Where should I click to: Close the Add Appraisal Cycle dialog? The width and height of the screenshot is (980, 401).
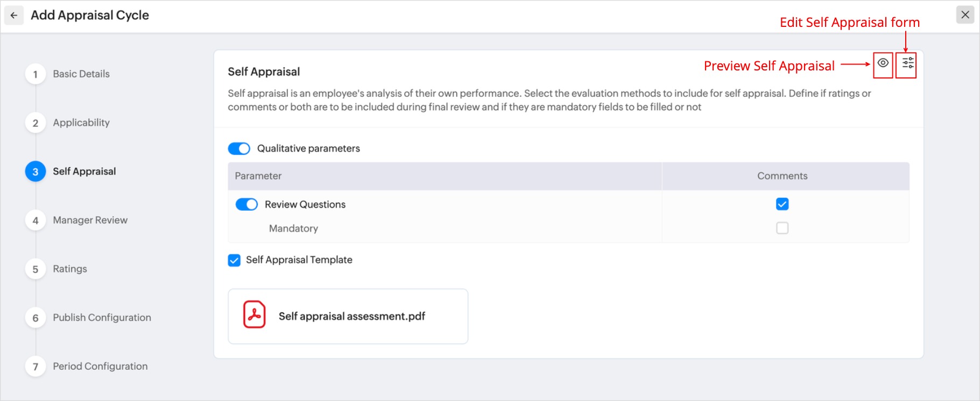965,15
